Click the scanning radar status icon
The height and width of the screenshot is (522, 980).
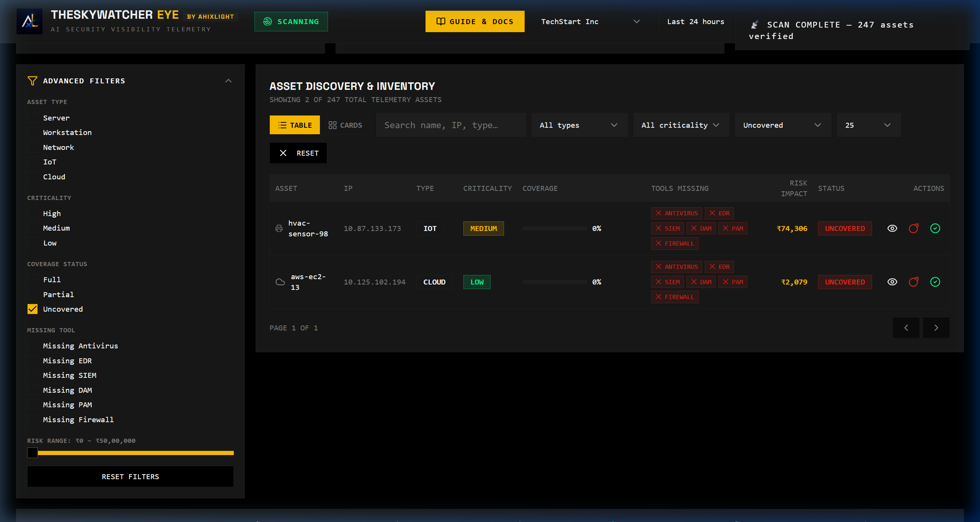point(267,22)
